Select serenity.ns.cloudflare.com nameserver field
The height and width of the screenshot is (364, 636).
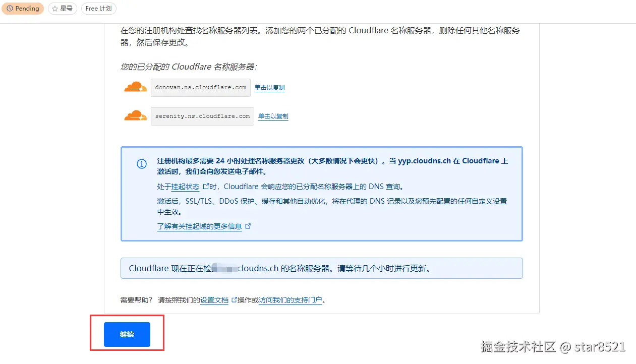pyautogui.click(x=202, y=116)
